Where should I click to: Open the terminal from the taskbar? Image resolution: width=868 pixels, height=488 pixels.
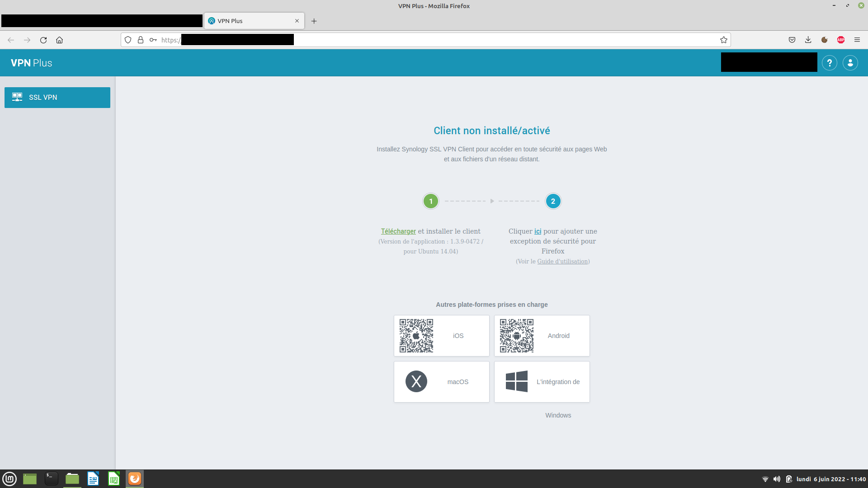click(x=51, y=479)
